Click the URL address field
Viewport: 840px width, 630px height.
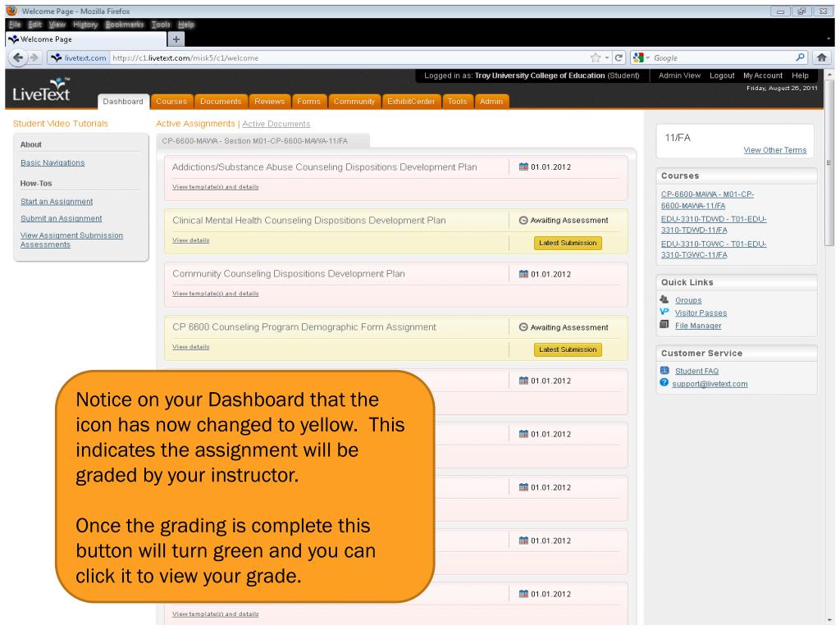(x=348, y=57)
